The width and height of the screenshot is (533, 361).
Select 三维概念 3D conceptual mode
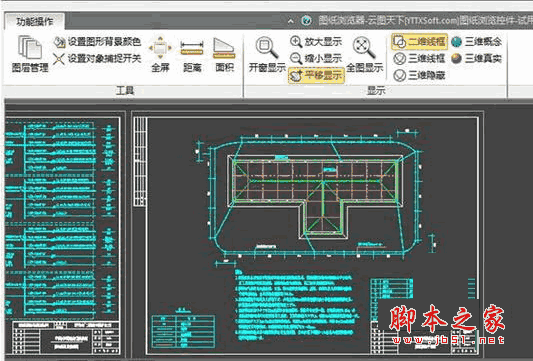477,41
